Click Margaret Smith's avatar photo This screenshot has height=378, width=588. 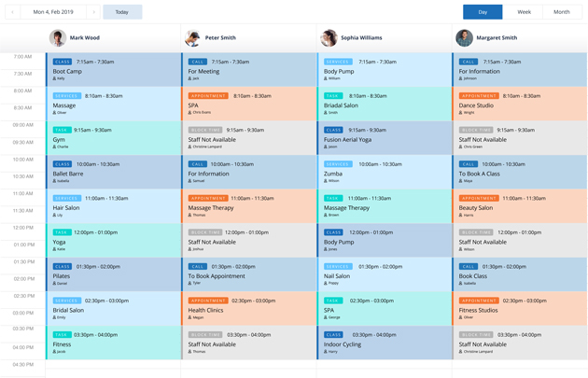(464, 38)
